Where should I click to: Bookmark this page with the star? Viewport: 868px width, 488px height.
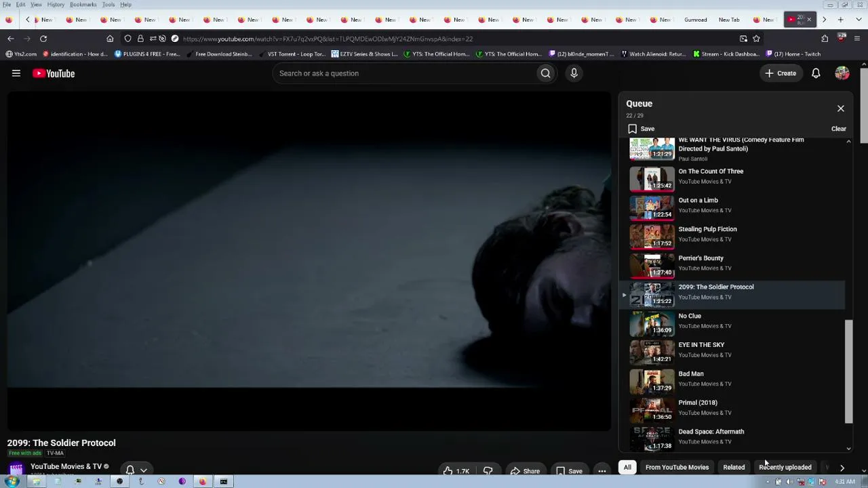756,39
